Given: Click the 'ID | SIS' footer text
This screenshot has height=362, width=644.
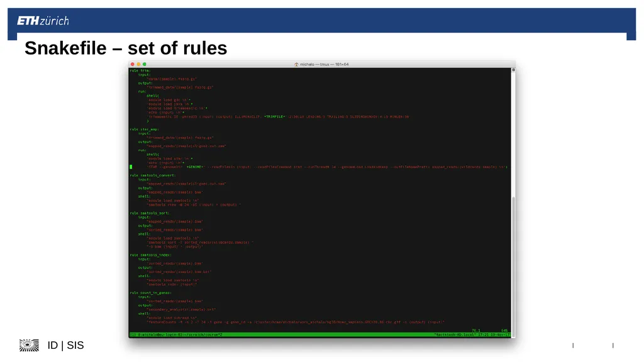Looking at the screenshot, I should (65, 345).
